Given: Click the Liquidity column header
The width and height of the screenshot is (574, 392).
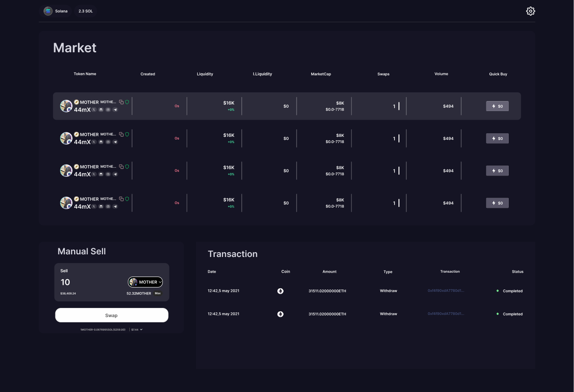Looking at the screenshot, I should pos(205,74).
